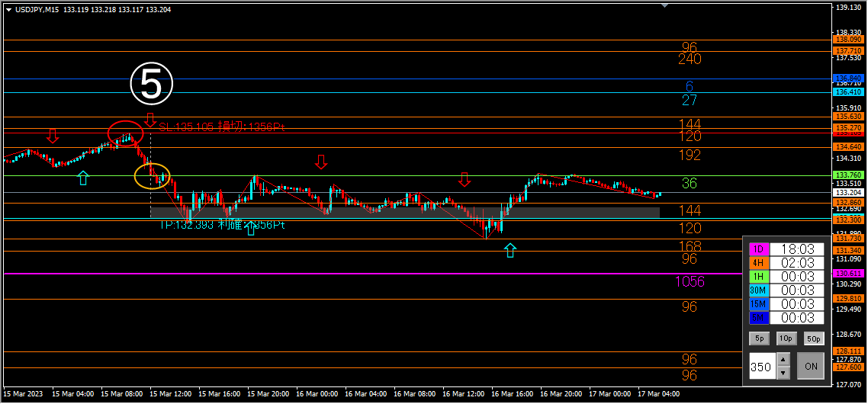
Task: Click the 136.410 cyan price label
Action: tap(849, 92)
